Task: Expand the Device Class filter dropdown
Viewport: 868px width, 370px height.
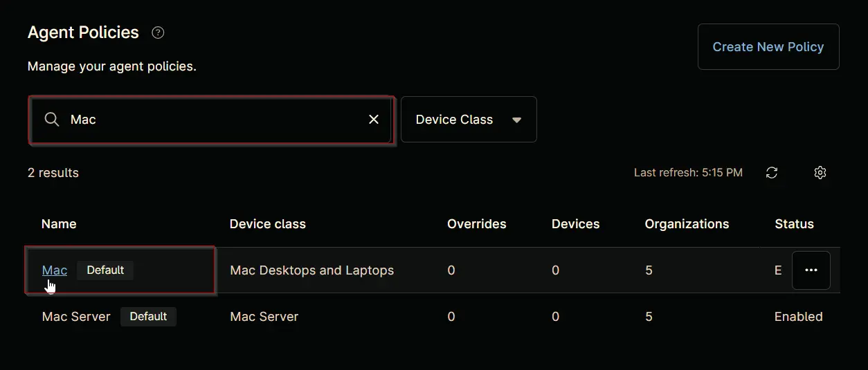Action: coord(469,120)
